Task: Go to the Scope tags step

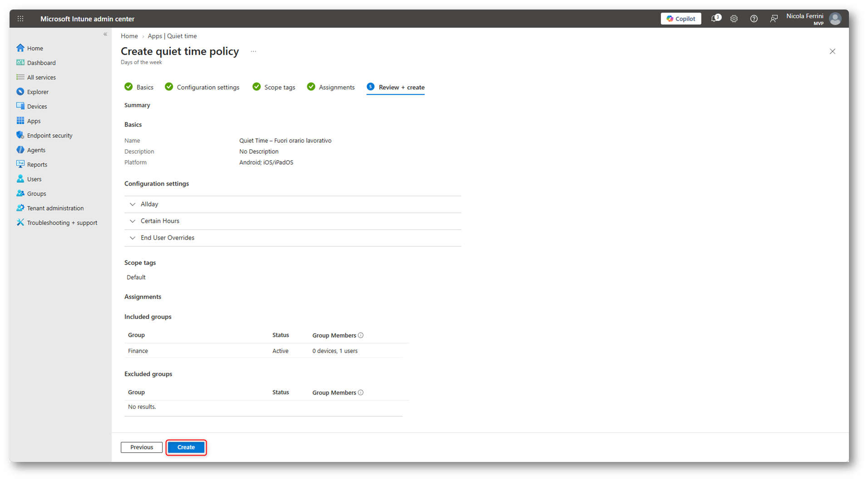Action: (x=274, y=87)
